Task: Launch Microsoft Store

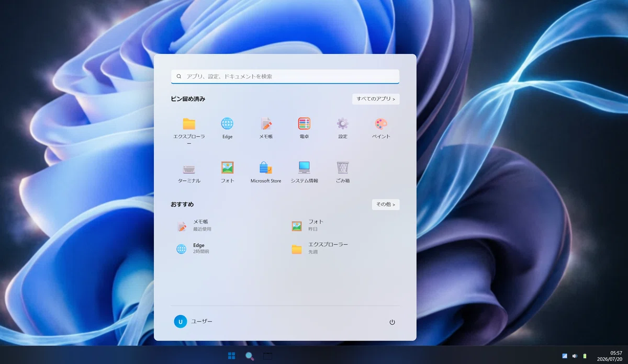Action: pos(266,173)
